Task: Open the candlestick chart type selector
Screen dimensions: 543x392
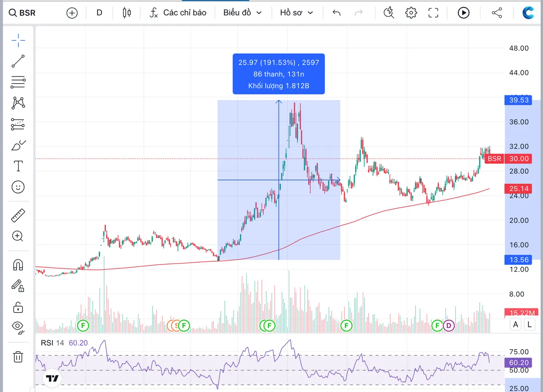Action: click(127, 13)
